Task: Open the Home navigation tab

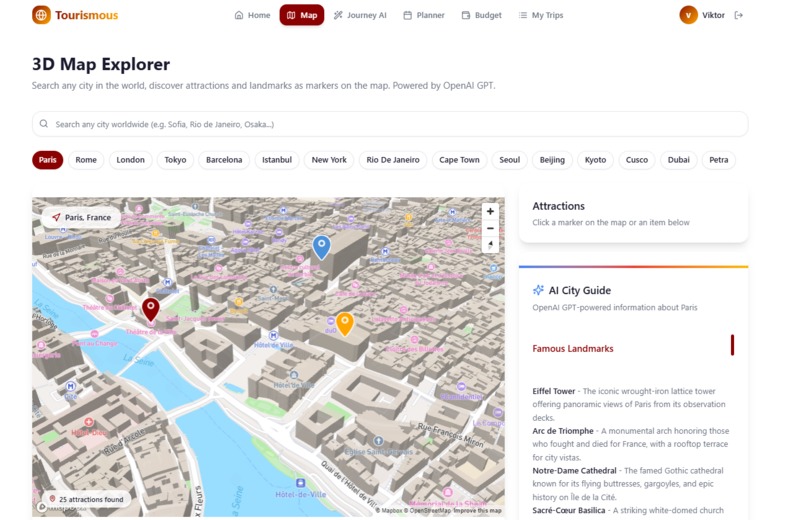Action: coord(252,15)
